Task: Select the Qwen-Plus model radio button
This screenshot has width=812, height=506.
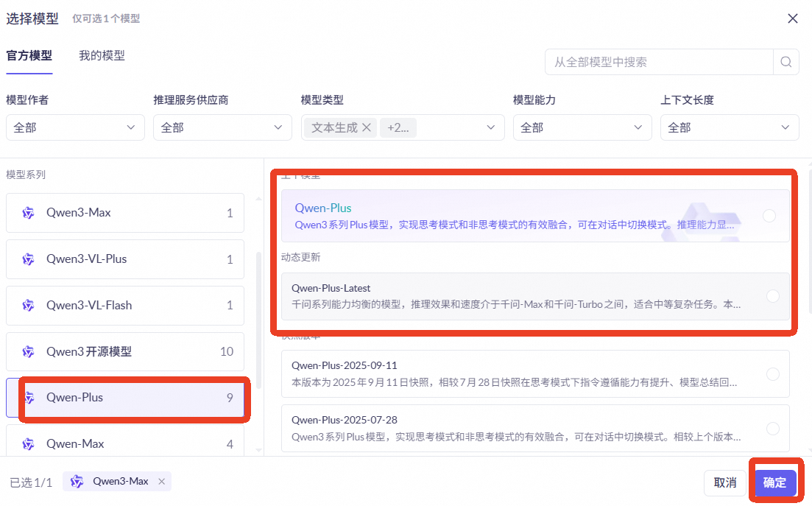Action: point(769,216)
